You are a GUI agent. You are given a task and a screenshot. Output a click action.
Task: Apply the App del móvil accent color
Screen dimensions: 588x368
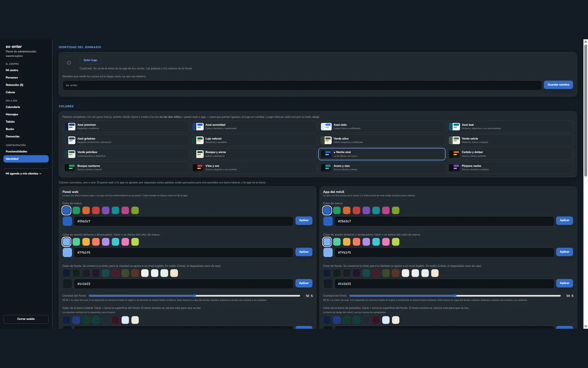[564, 252]
